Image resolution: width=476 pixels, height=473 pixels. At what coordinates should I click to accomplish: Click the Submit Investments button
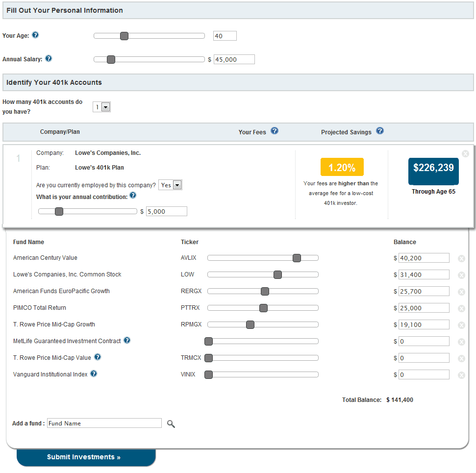click(x=86, y=457)
